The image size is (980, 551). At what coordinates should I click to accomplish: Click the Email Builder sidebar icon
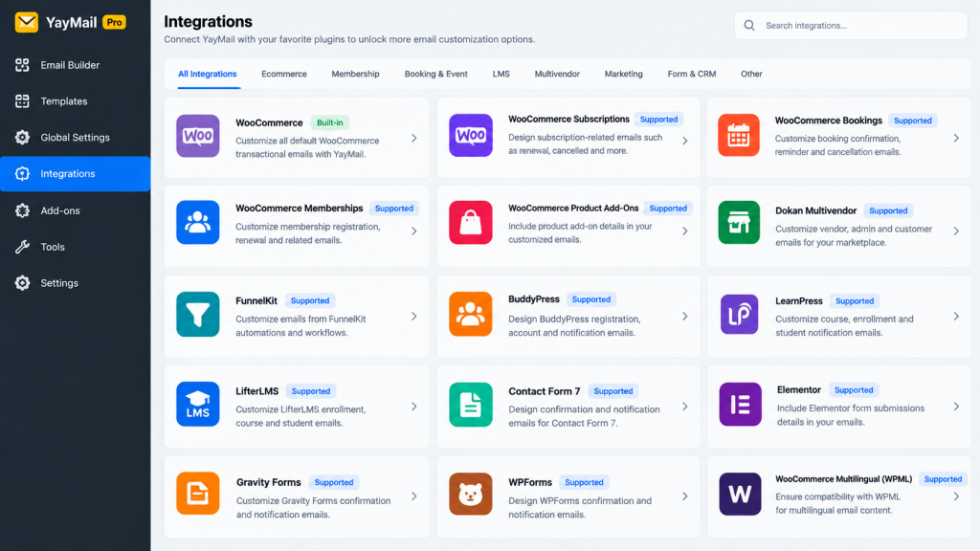tap(23, 65)
